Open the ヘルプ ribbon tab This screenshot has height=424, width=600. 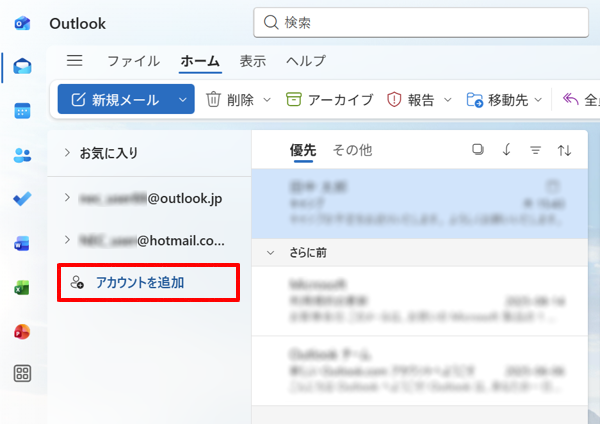[306, 61]
